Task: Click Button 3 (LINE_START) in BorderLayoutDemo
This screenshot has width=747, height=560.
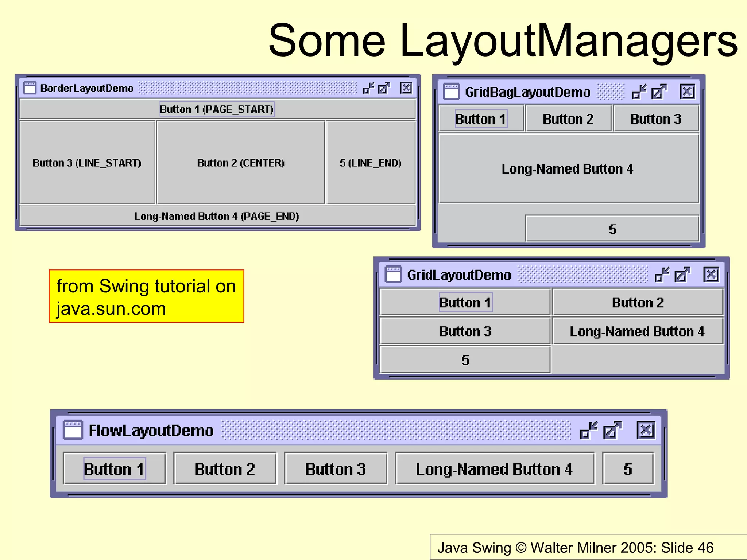Action: click(x=88, y=162)
